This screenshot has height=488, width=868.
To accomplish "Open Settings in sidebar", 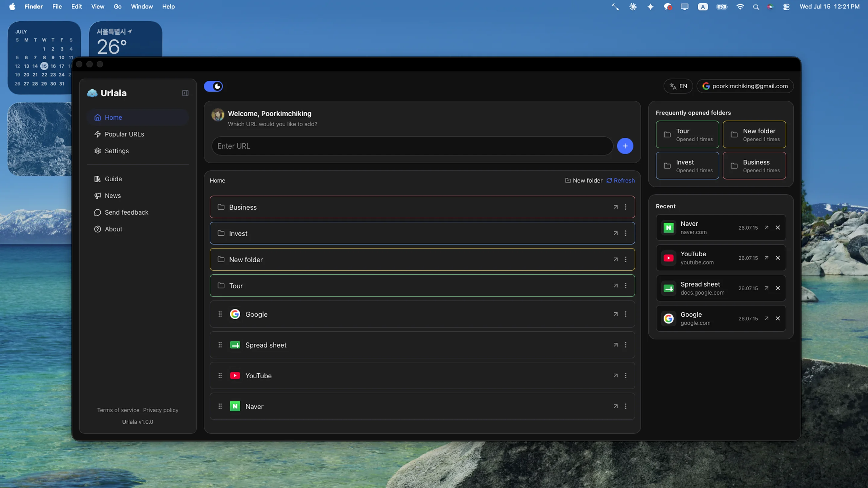I will click(x=137, y=151).
